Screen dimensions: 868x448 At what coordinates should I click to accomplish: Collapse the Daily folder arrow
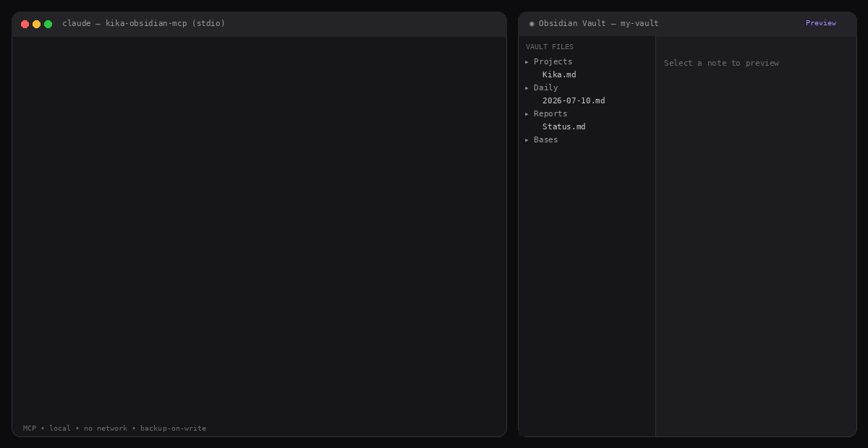pos(527,88)
